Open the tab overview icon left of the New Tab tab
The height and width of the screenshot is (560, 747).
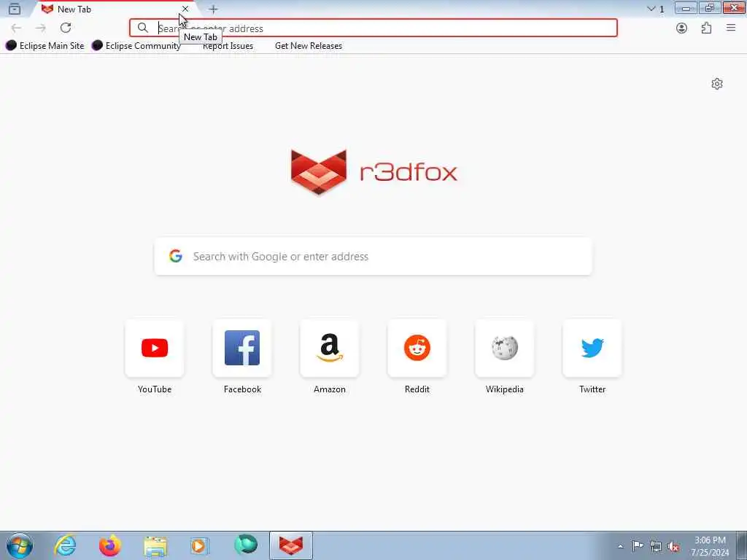pos(15,9)
